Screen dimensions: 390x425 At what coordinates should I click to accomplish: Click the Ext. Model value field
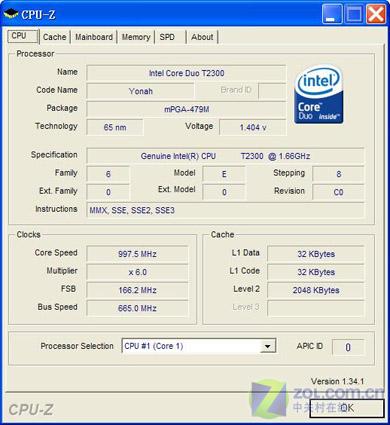(224, 192)
